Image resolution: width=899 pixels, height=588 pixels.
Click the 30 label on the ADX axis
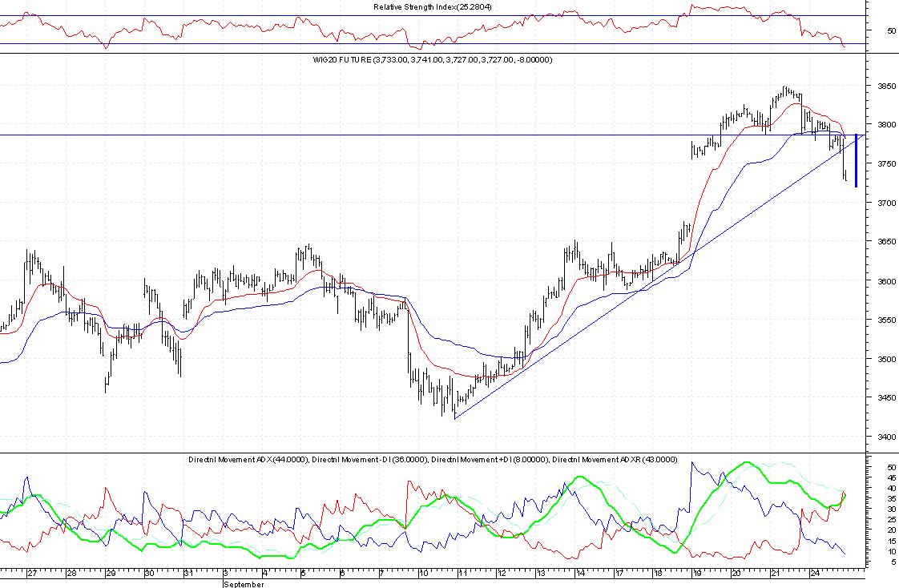tap(892, 509)
